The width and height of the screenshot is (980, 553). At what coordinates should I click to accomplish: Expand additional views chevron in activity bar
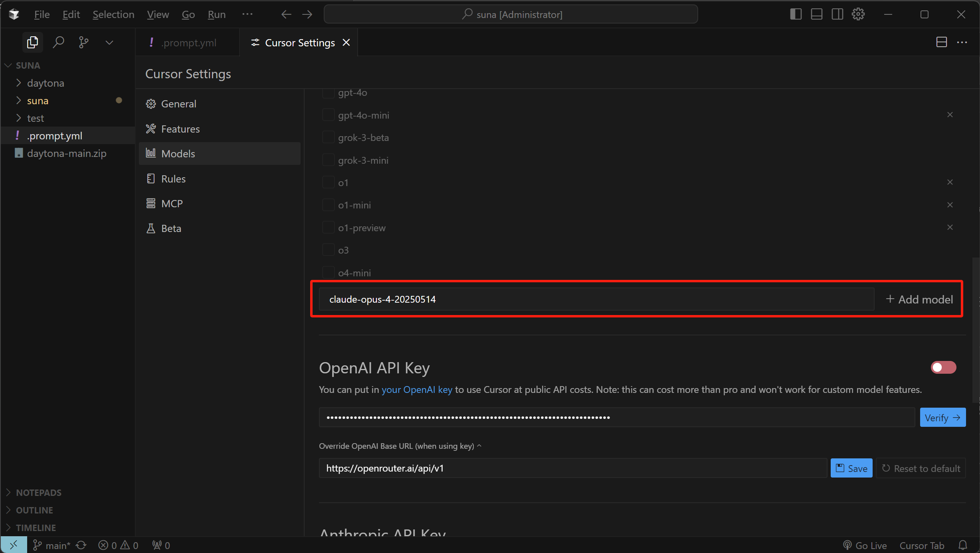coord(109,42)
